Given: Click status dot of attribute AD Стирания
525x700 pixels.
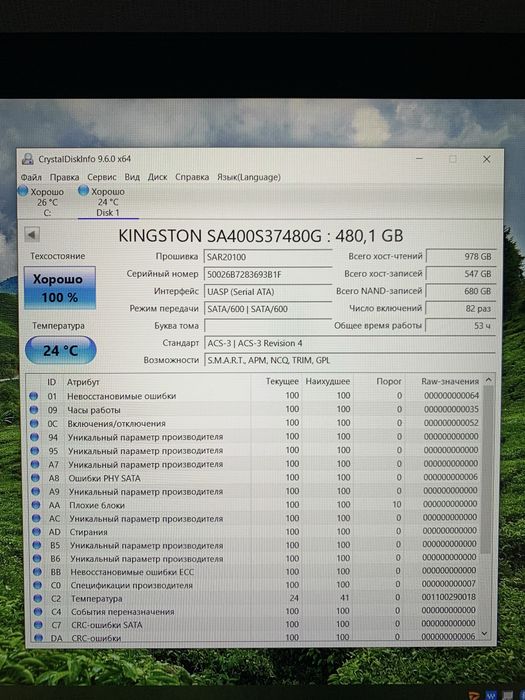Looking at the screenshot, I should tap(37, 532).
